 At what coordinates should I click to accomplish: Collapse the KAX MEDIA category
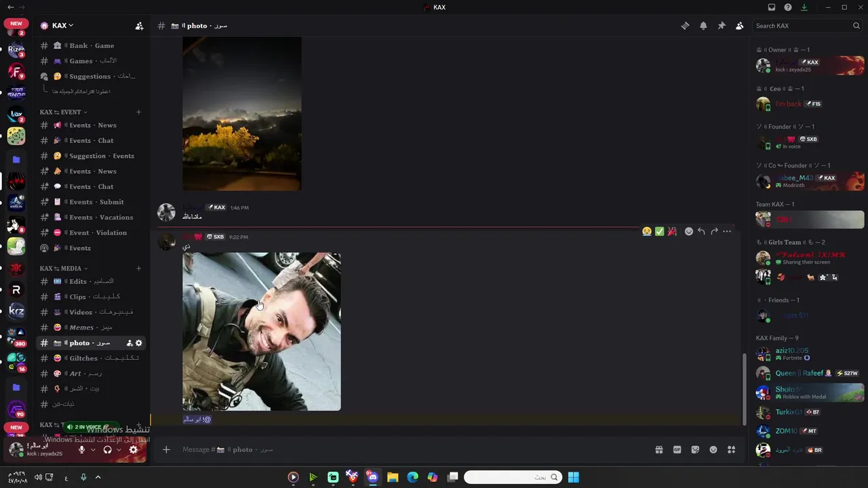click(63, 268)
